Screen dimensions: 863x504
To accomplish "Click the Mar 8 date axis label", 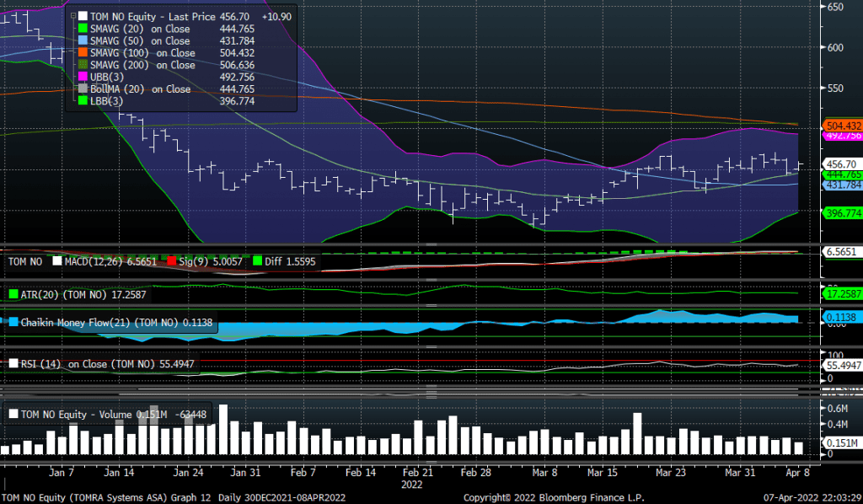I will pos(545,472).
